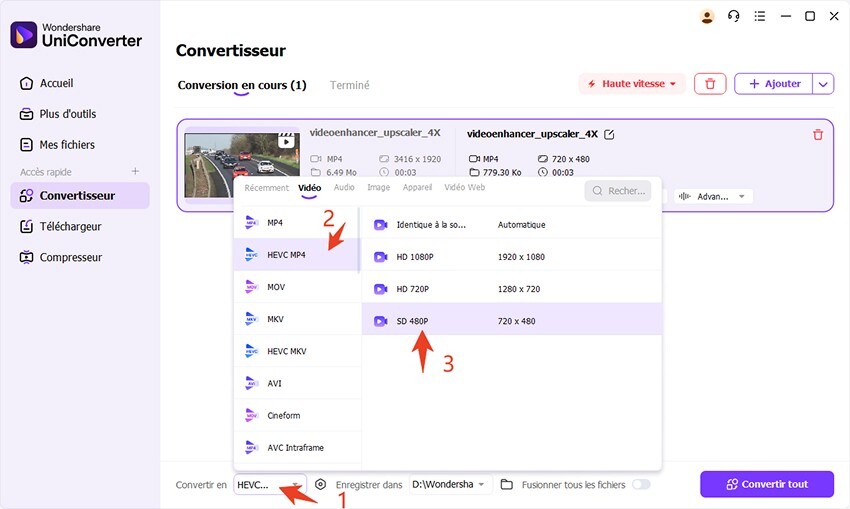
Task: Click the Recher... search field
Action: pyautogui.click(x=618, y=191)
